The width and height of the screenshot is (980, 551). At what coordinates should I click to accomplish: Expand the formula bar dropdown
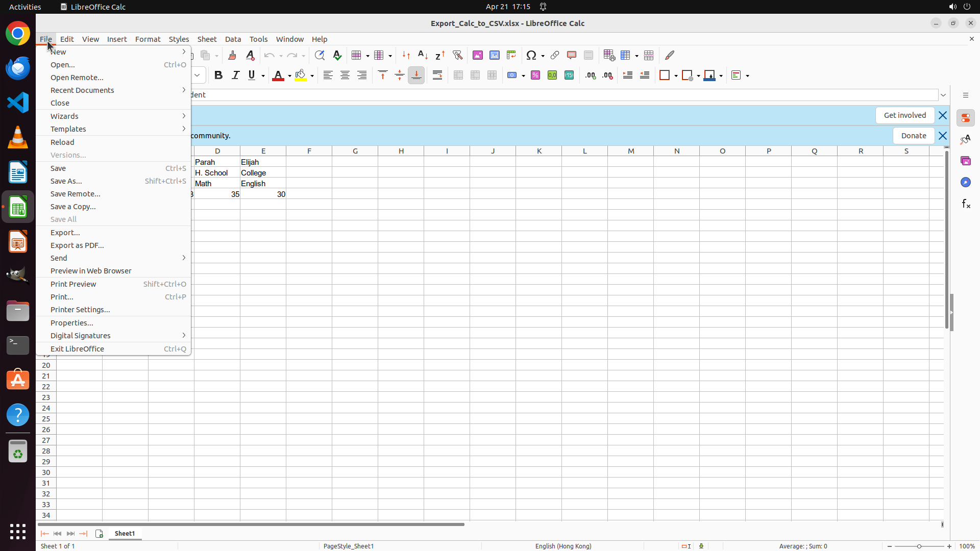[943, 95]
